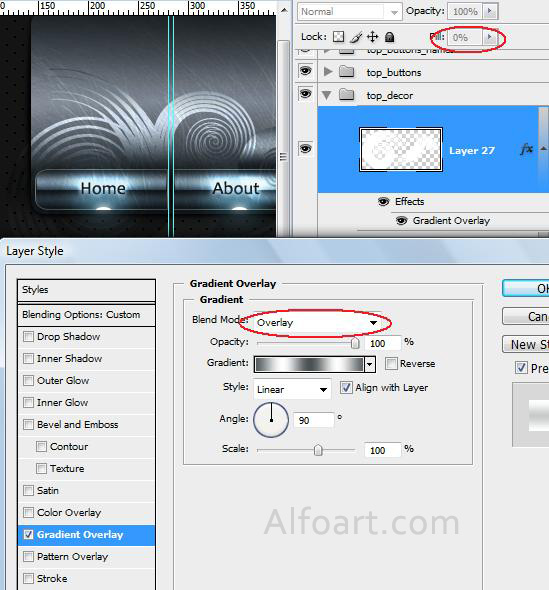The image size is (549, 590).
Task: Expand the top_buttons group triangle
Action: coord(328,71)
